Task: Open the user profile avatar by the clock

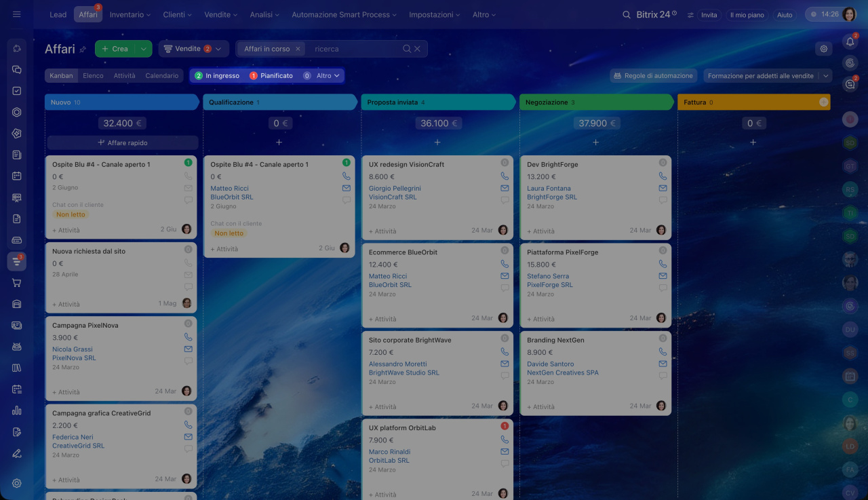Action: 849,14
